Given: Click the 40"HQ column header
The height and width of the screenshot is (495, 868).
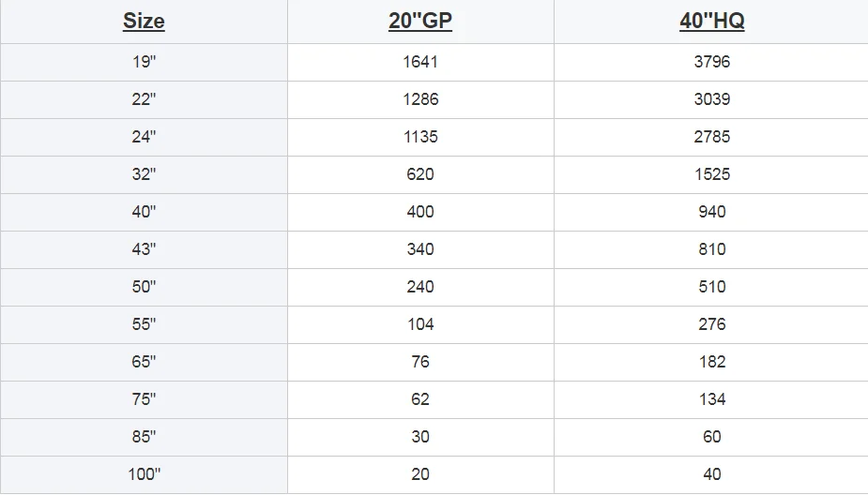Looking at the screenshot, I should (712, 22).
